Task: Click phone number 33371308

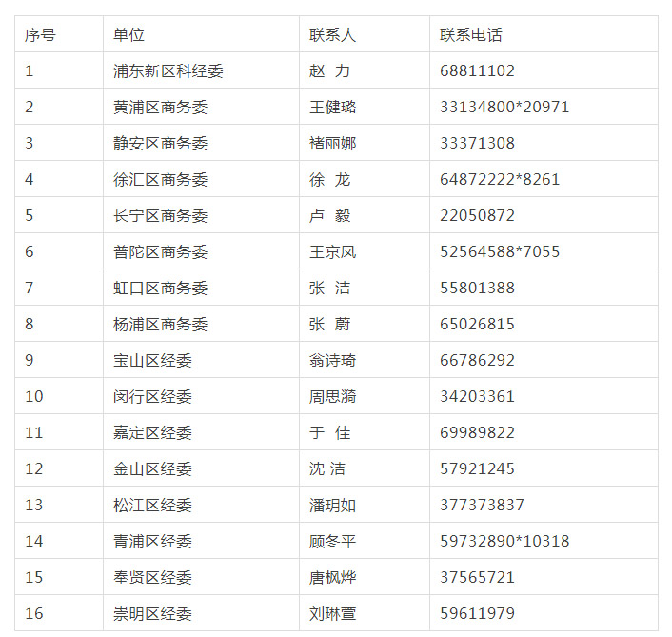Action: [x=477, y=143]
